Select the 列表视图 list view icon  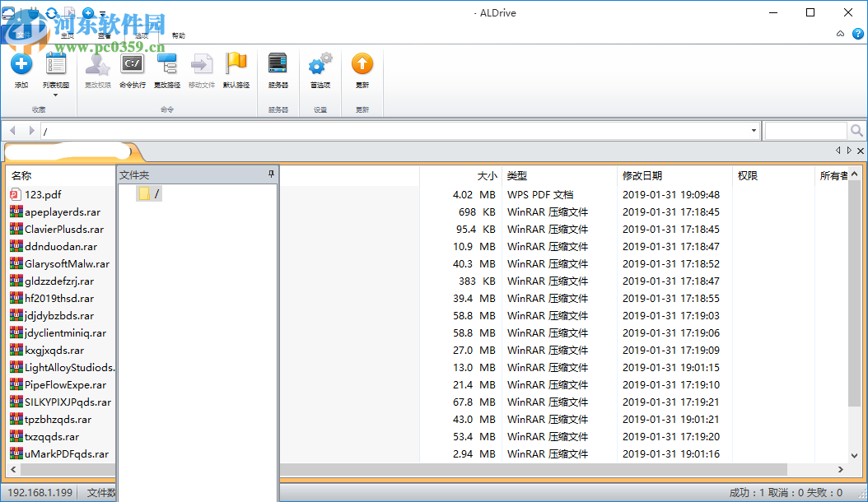click(x=55, y=64)
